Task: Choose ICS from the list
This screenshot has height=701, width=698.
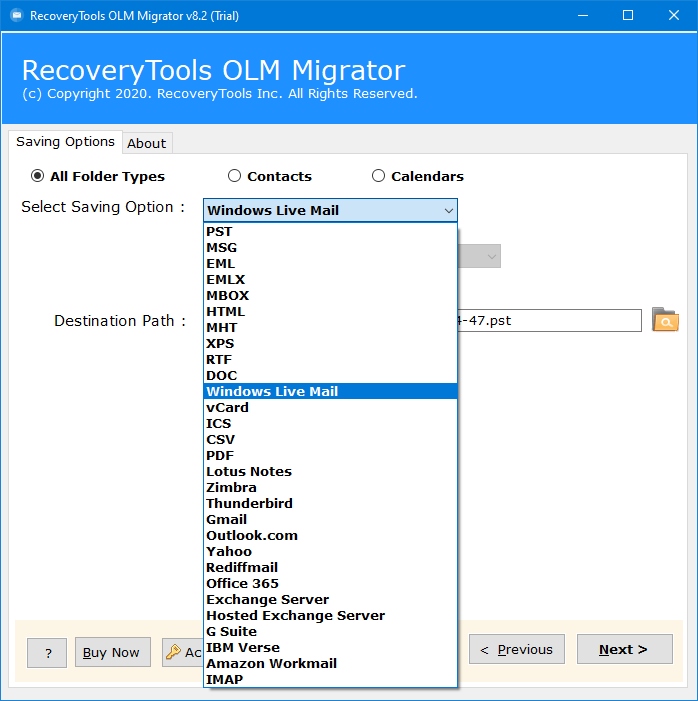Action: [330, 423]
